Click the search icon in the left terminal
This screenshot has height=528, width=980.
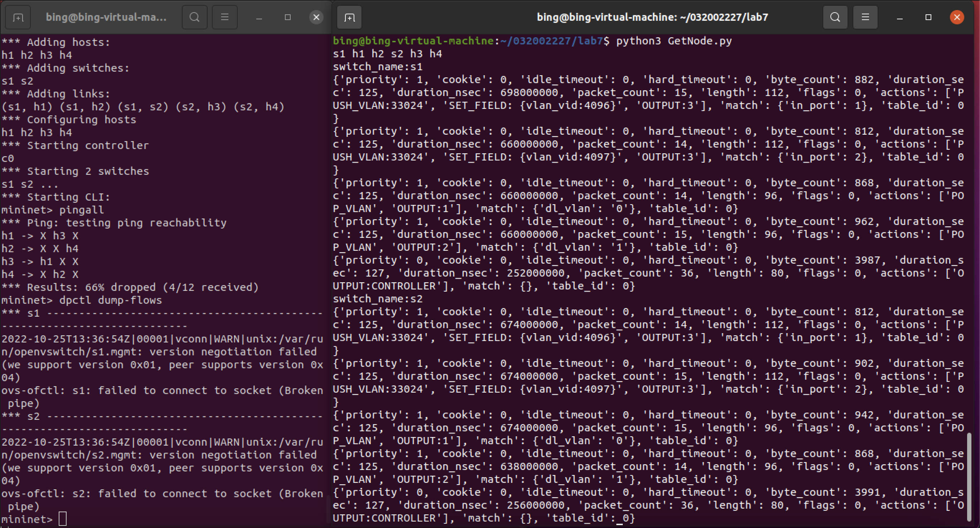click(194, 18)
